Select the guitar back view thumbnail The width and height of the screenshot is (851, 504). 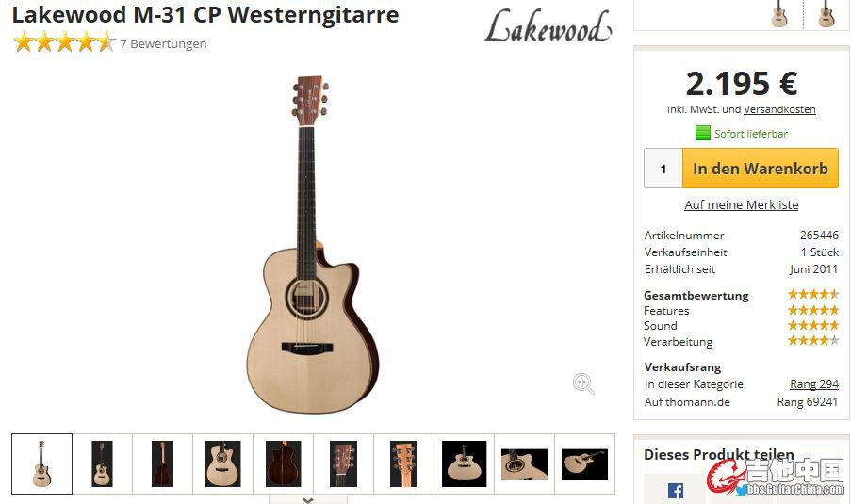click(x=162, y=463)
